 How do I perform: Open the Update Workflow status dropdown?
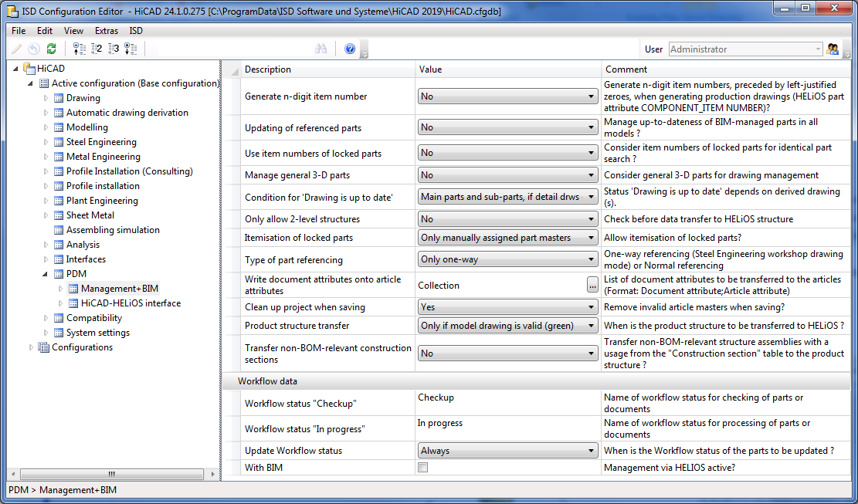pos(507,451)
